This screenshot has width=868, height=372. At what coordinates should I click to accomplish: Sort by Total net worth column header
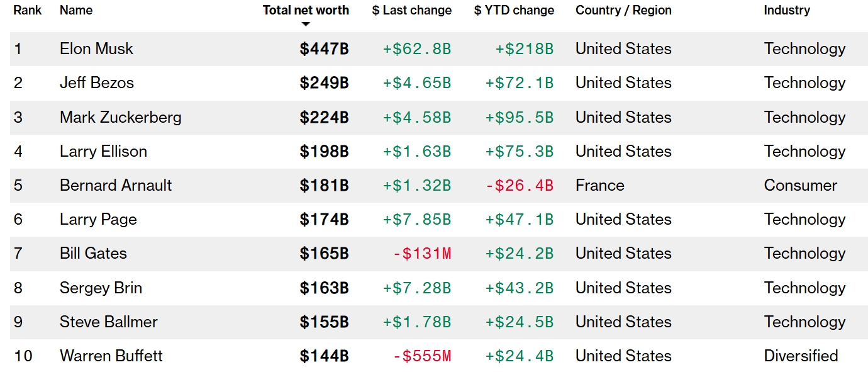pos(306,10)
